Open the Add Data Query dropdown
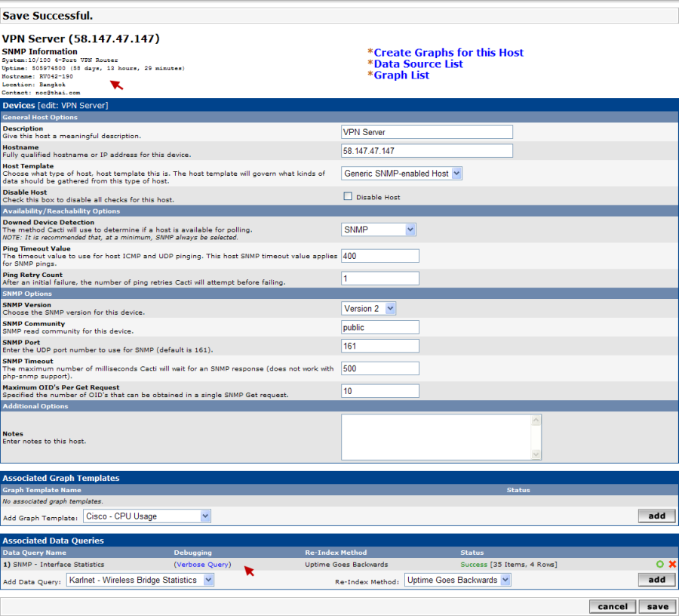The height and width of the screenshot is (616, 679). [x=140, y=580]
